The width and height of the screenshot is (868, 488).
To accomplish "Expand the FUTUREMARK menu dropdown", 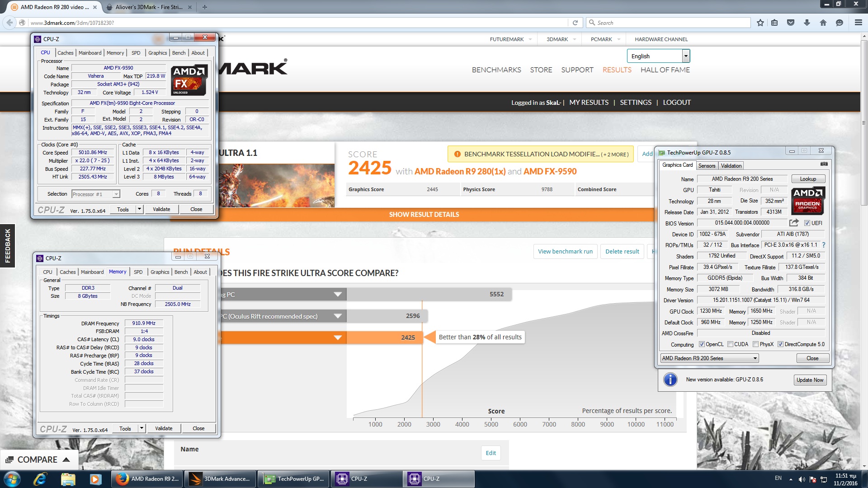I will click(530, 39).
